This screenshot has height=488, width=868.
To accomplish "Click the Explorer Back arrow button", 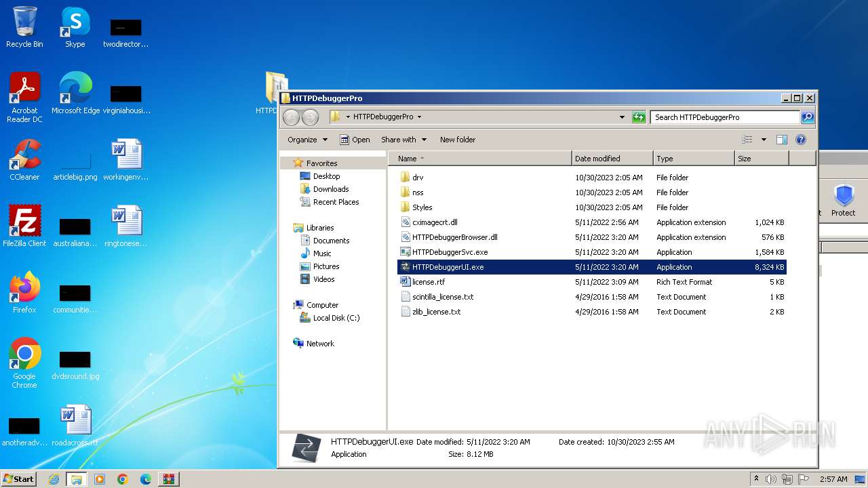I will [x=291, y=117].
